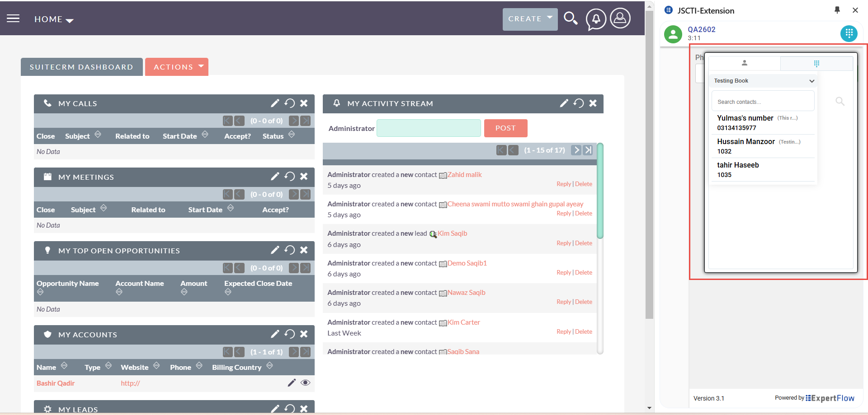
Task: Open the hamburger navigation menu
Action: pos(13,19)
